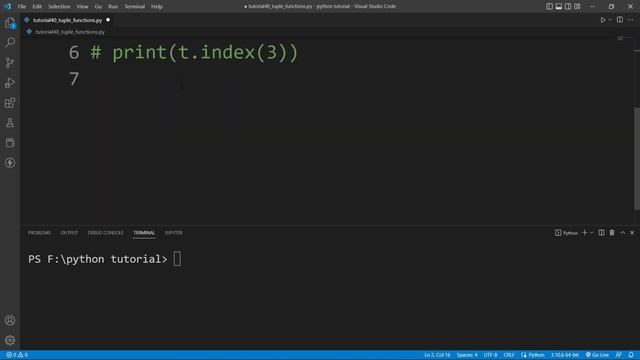Kill terminal with trash icon
640x360 pixels.
pyautogui.click(x=612, y=233)
